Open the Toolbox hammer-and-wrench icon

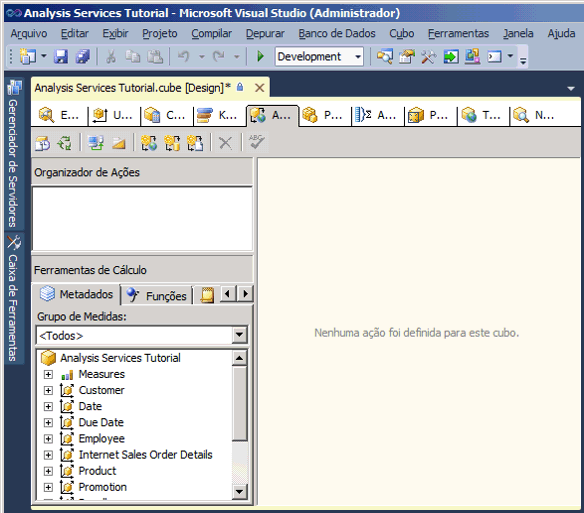pyautogui.click(x=428, y=57)
